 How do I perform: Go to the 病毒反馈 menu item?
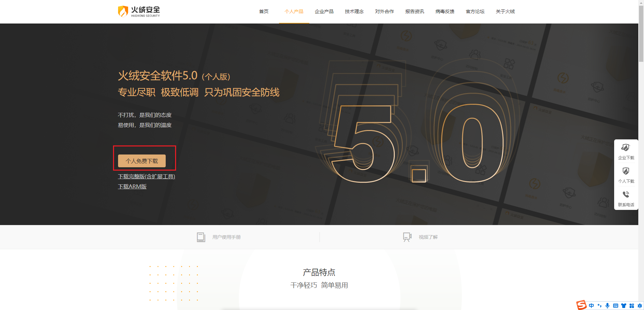(x=445, y=11)
